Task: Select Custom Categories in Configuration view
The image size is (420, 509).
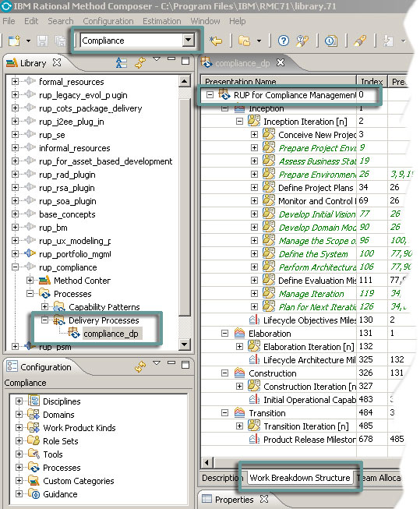Action: (79, 481)
